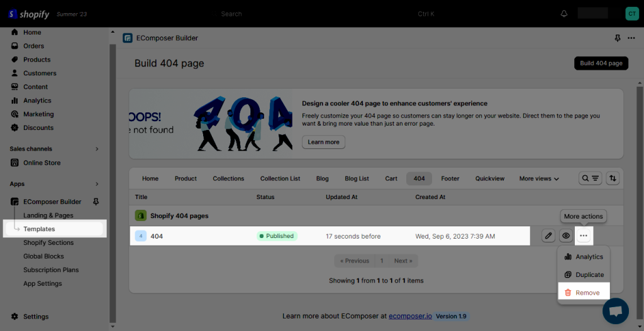Click the Content icon in sidebar
The width and height of the screenshot is (644, 331).
[x=15, y=87]
